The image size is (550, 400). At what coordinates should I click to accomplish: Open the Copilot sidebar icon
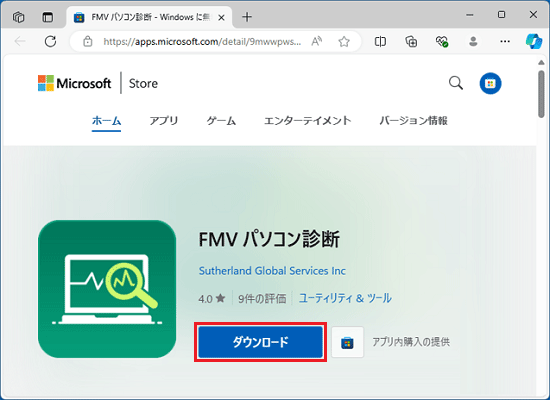534,41
